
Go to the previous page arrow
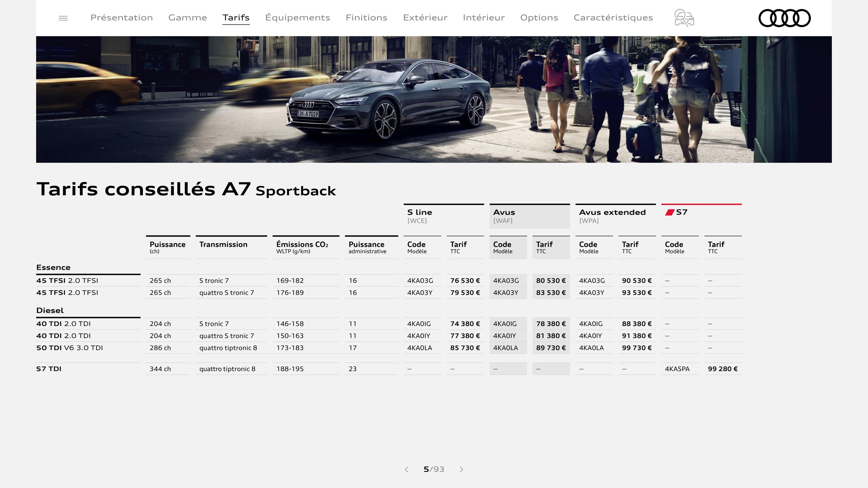click(407, 469)
